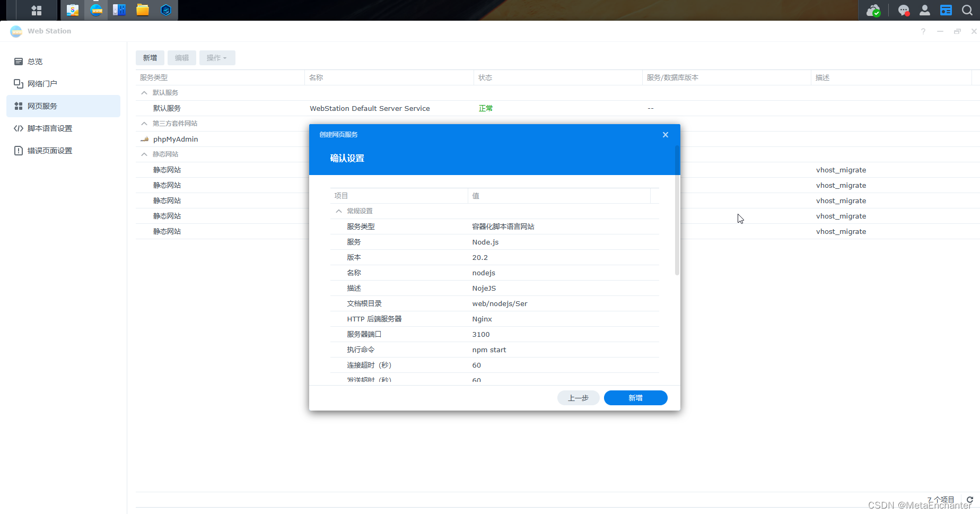
Task: Collapse the 第三方套件网站 group
Action: click(x=144, y=124)
